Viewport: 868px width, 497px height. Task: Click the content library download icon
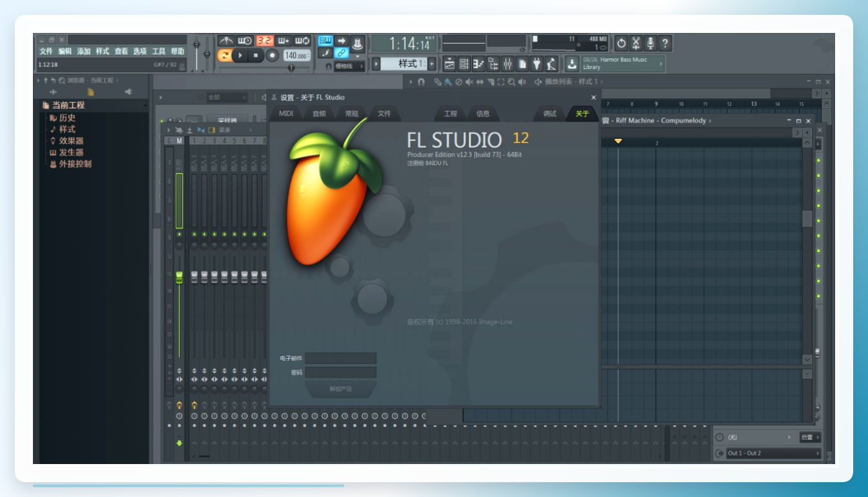(572, 63)
